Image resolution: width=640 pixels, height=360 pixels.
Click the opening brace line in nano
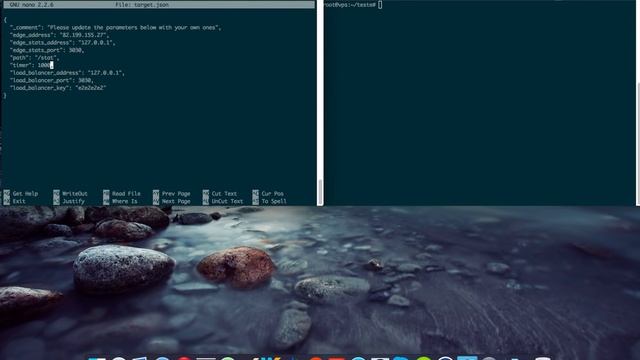5,20
